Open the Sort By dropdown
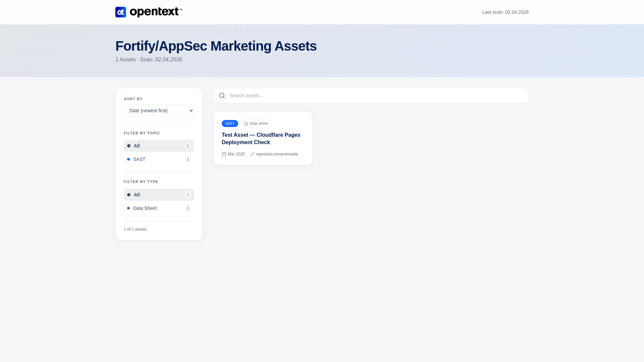The height and width of the screenshot is (362, 644). 159,111
